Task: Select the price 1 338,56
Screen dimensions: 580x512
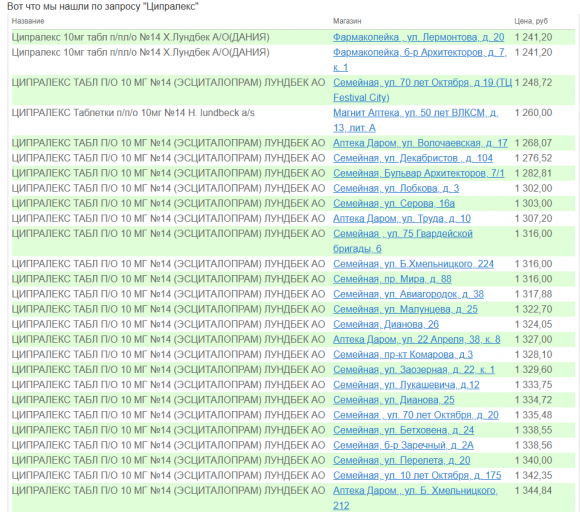Action: 533,446
